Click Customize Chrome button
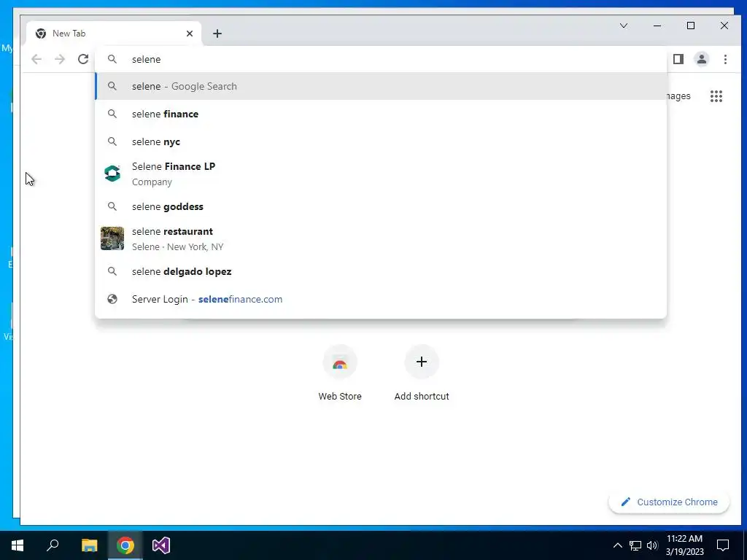Image resolution: width=747 pixels, height=560 pixels. tap(669, 502)
